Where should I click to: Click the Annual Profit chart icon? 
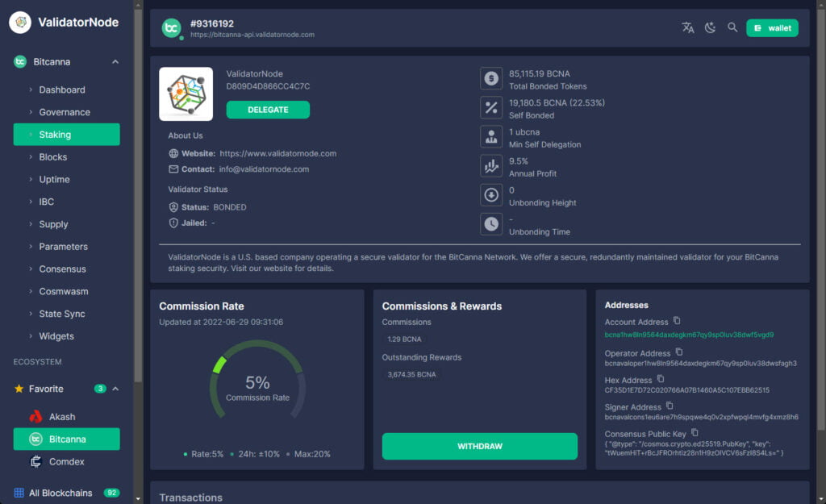point(491,166)
